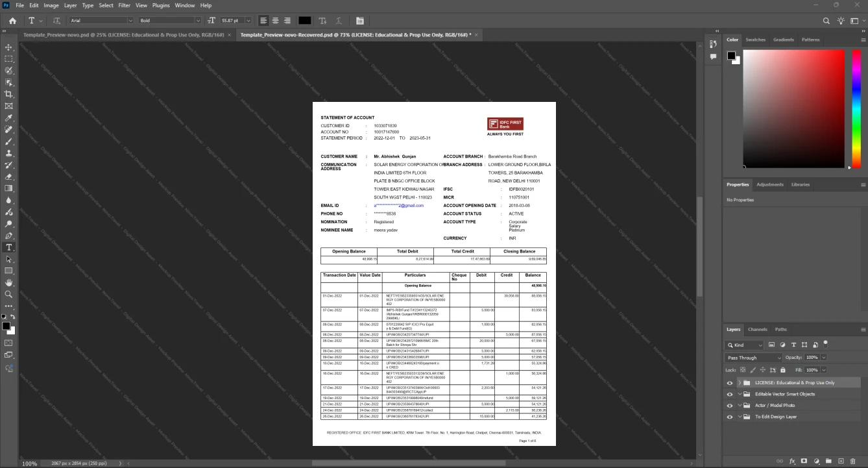
Task: Select the Zoom tool
Action: pos(9,294)
